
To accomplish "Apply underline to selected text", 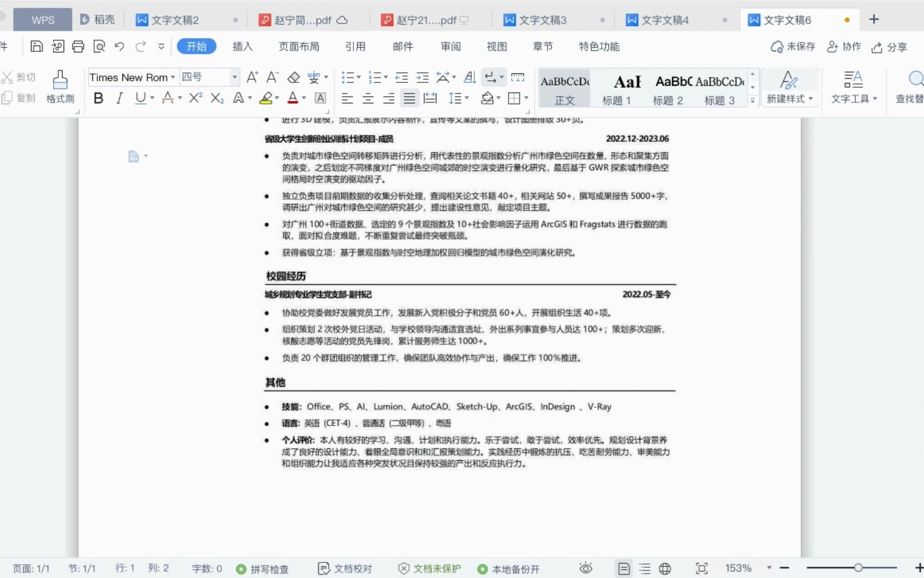I will point(140,98).
